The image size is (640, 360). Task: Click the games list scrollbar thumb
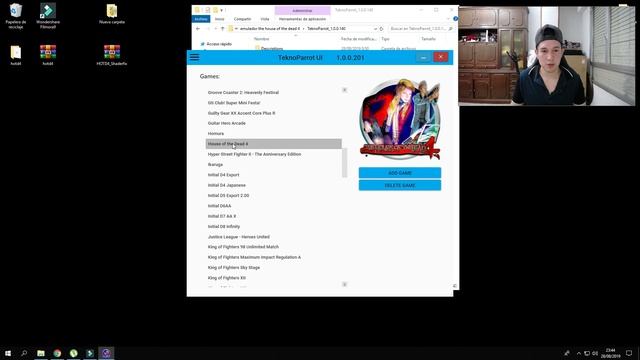click(x=344, y=162)
